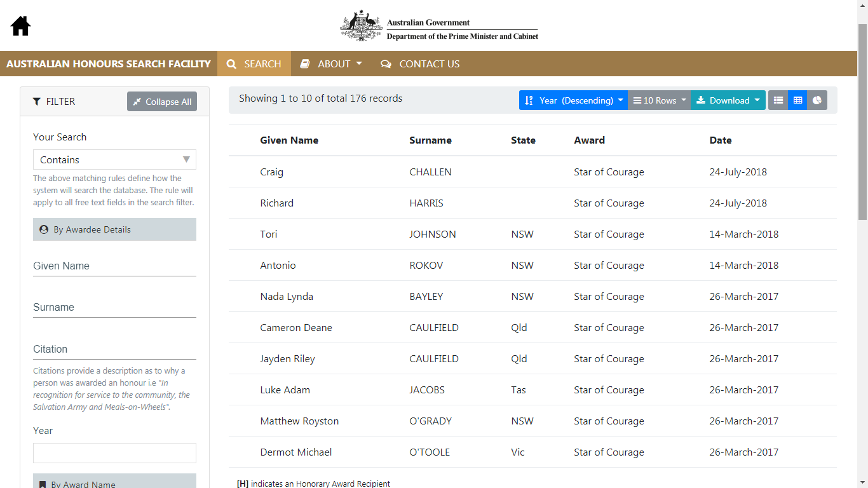Open the Contains matching rule combo box
868x488 pixels.
click(x=114, y=159)
